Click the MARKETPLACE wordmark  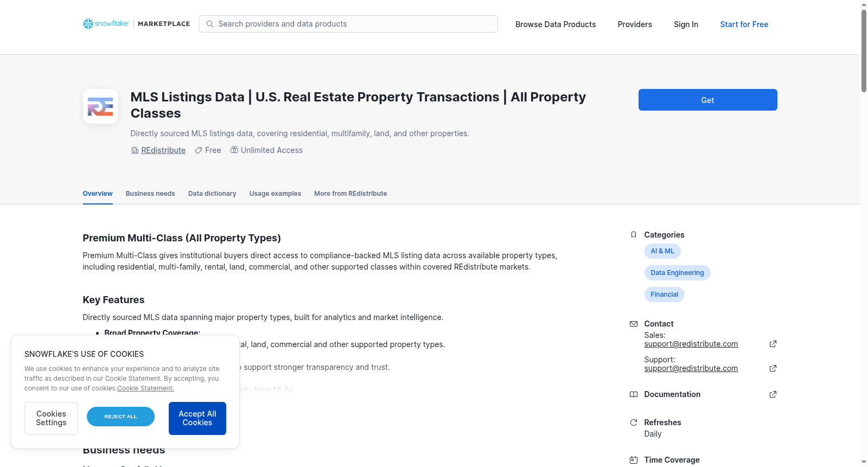[164, 24]
